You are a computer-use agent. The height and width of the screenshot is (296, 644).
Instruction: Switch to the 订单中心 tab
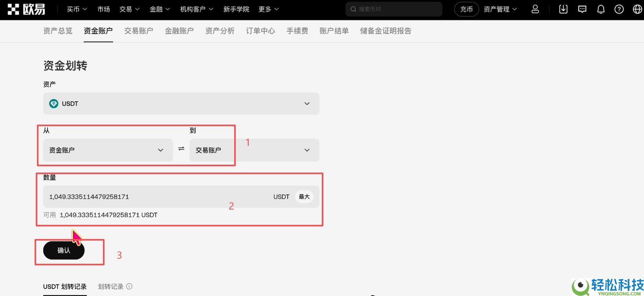(261, 31)
